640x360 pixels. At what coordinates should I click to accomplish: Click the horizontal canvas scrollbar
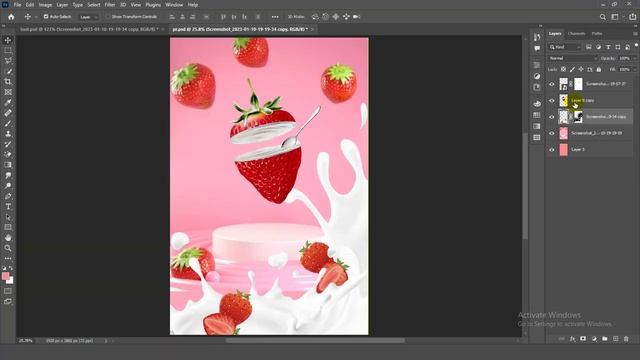tap(316, 340)
